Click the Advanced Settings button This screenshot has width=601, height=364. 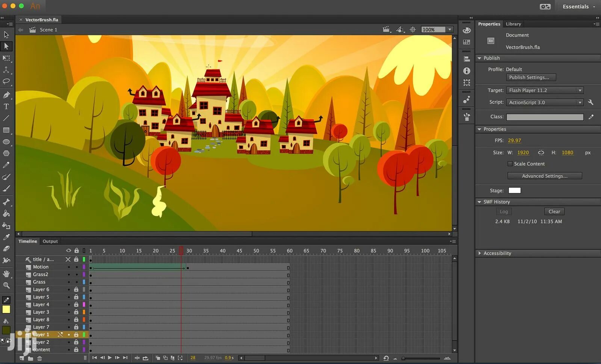(545, 176)
